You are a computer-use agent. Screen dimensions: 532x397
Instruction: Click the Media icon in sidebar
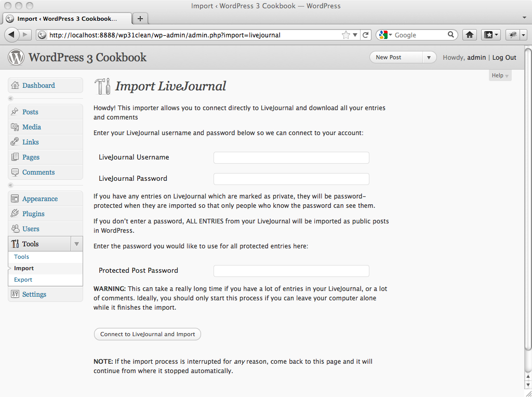pos(15,127)
